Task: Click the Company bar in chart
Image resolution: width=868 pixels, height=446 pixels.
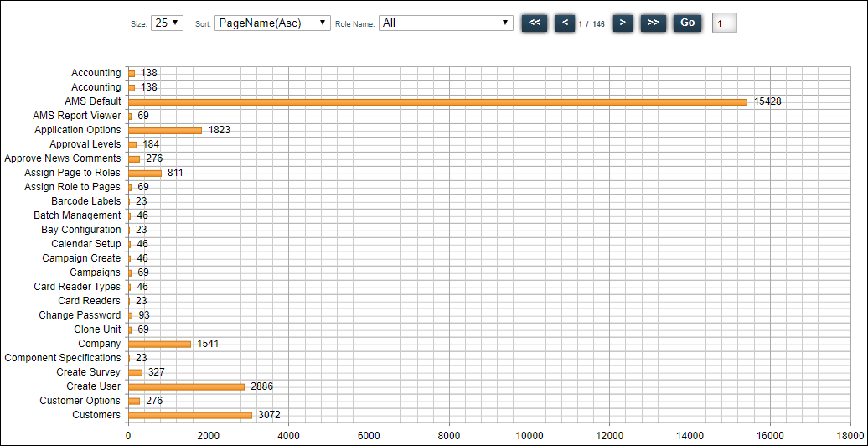Action: 159,344
